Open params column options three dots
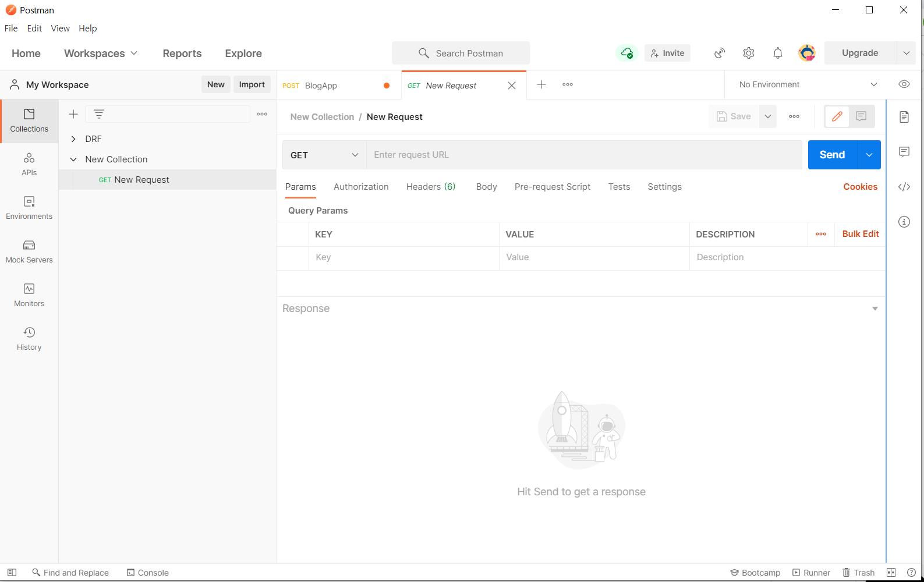 [x=821, y=234]
